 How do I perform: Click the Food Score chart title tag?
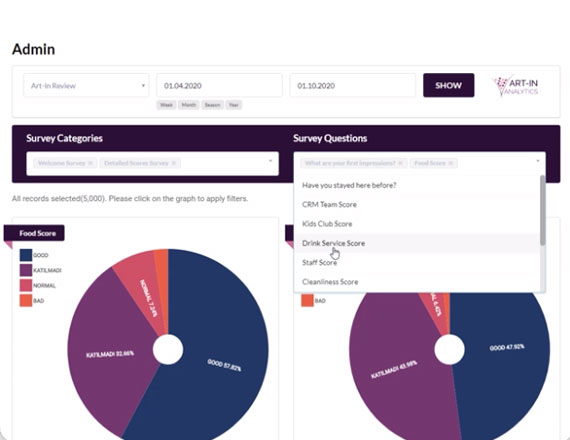click(x=34, y=233)
